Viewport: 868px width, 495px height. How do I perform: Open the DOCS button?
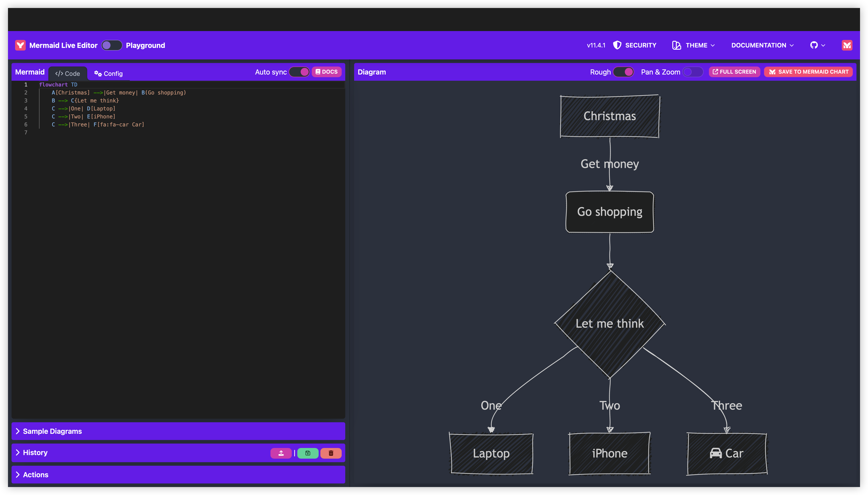click(327, 72)
